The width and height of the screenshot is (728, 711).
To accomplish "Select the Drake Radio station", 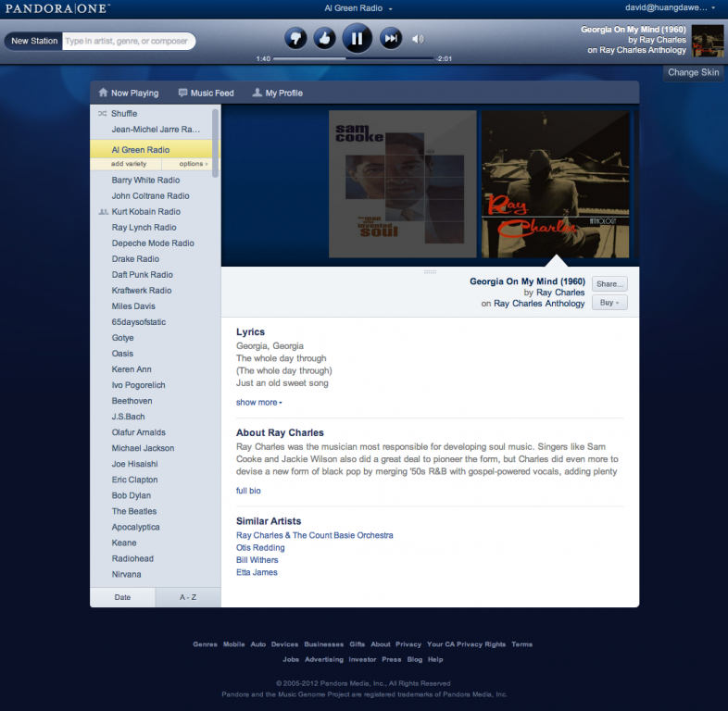I will (x=135, y=259).
